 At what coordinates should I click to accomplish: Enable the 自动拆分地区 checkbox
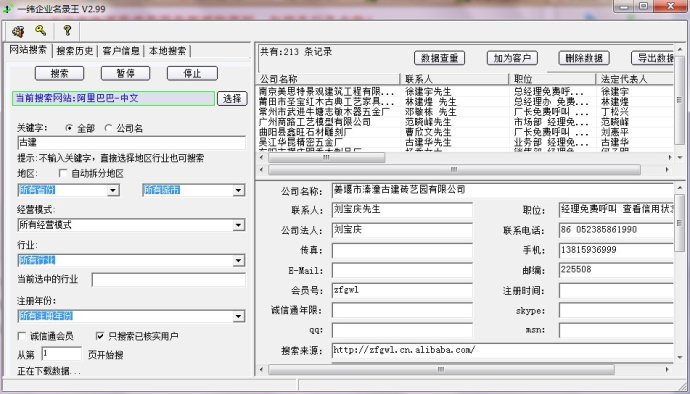[x=63, y=173]
